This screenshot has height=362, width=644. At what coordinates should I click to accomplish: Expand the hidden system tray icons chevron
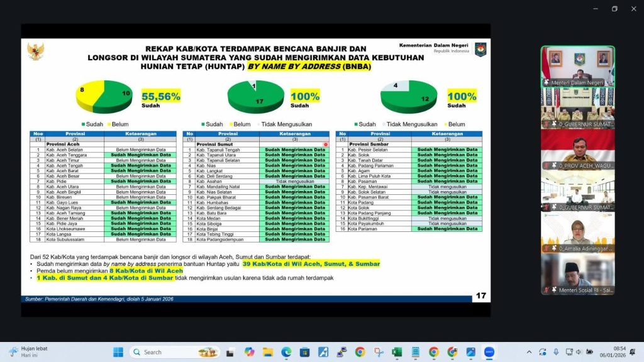click(529, 352)
